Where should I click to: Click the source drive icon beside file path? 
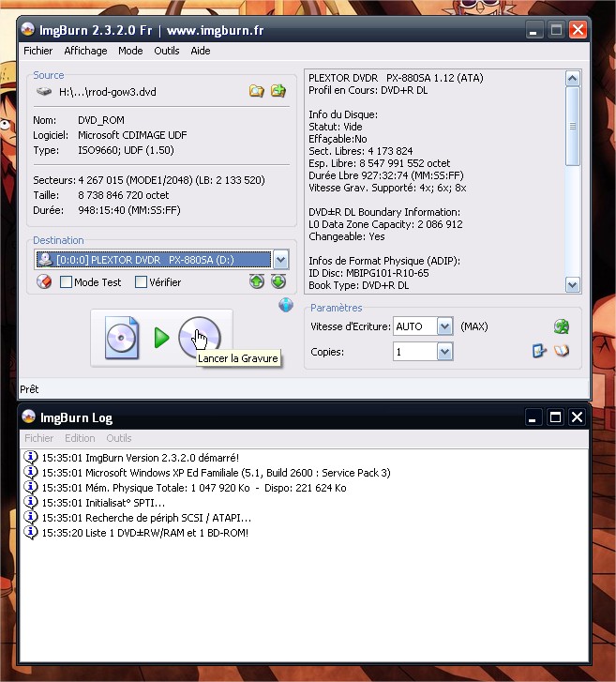(44, 91)
